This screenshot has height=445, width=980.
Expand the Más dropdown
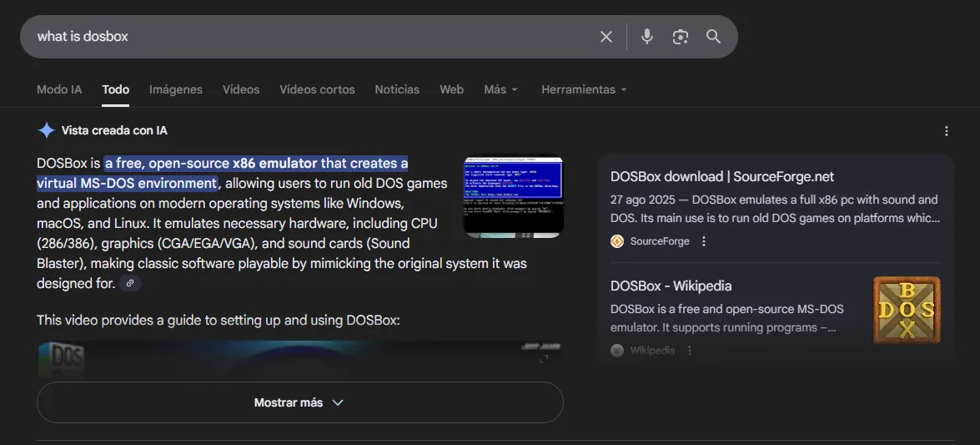pyautogui.click(x=500, y=89)
